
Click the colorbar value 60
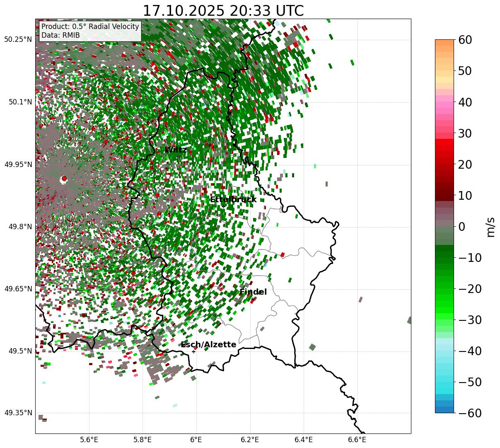pos(466,40)
